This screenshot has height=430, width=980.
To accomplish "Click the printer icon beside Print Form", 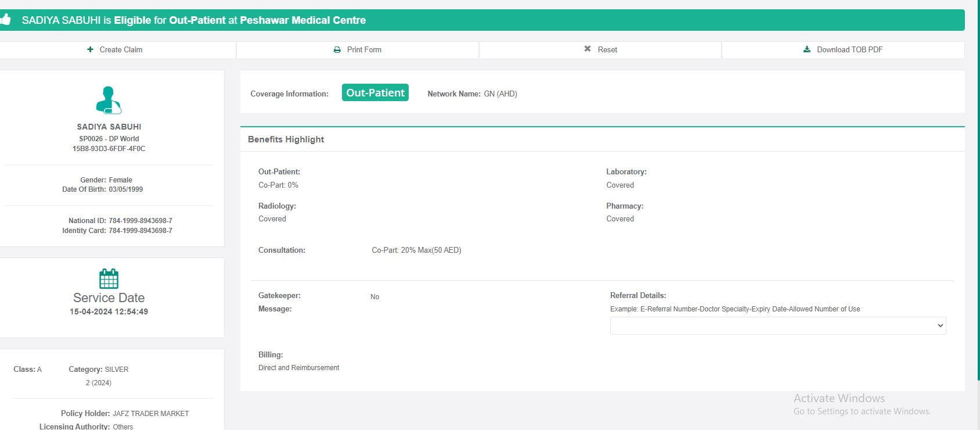I will tap(337, 50).
